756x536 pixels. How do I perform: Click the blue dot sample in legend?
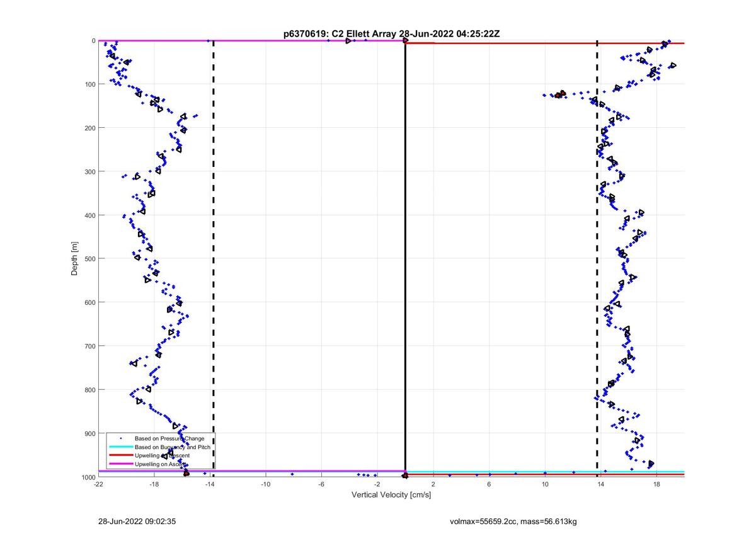(x=120, y=438)
